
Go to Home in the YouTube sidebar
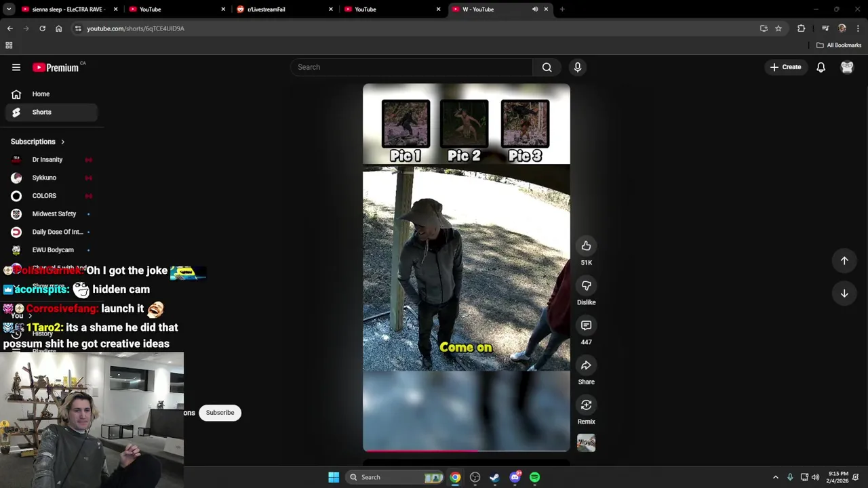coord(52,94)
